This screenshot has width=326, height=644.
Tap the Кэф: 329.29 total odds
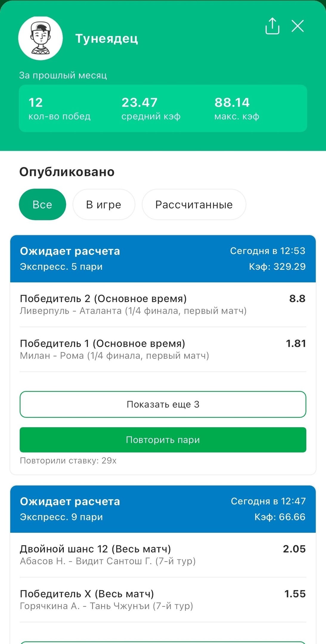pyautogui.click(x=277, y=266)
